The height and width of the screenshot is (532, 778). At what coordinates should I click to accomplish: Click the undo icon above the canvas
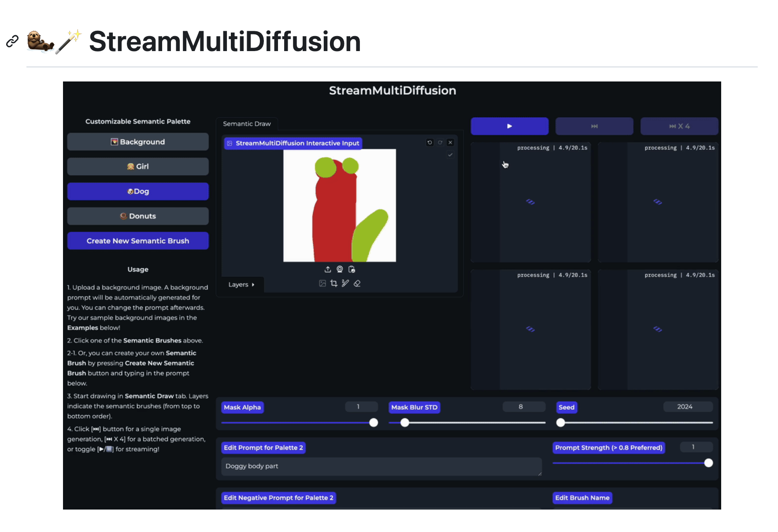coord(430,142)
